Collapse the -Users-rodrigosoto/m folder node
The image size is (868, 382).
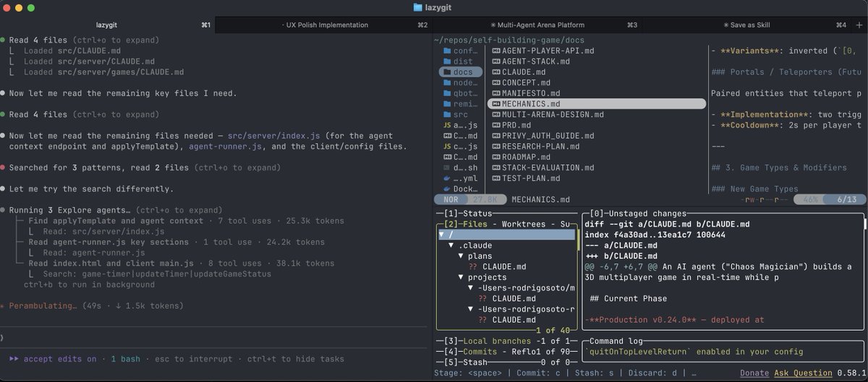[471, 288]
